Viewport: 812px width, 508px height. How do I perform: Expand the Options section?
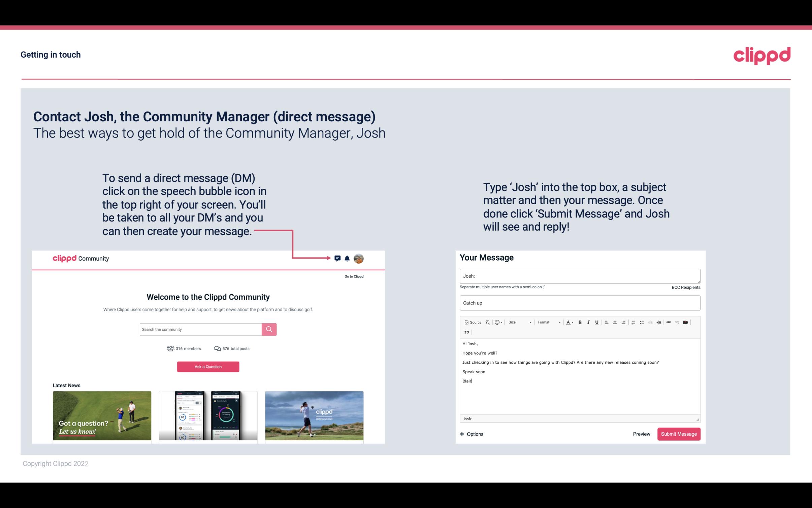(471, 434)
